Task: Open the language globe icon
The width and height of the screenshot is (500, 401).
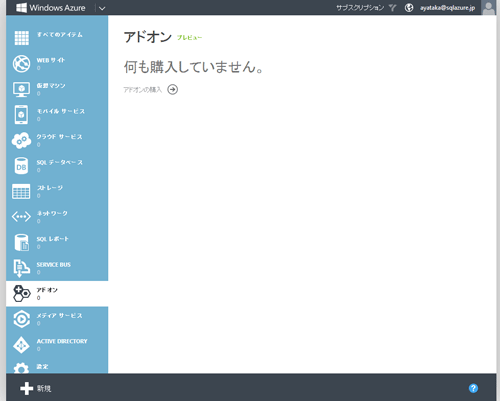Action: point(409,8)
